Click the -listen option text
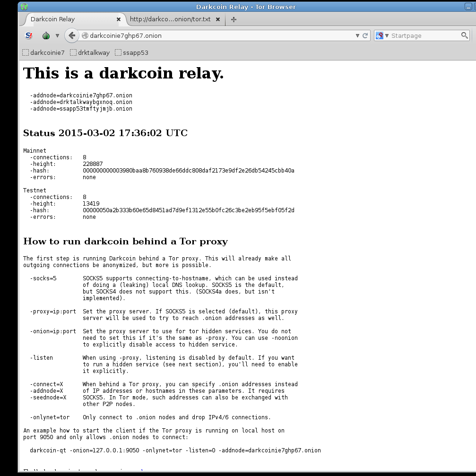Screen dimensions: 476x476 [x=41, y=358]
